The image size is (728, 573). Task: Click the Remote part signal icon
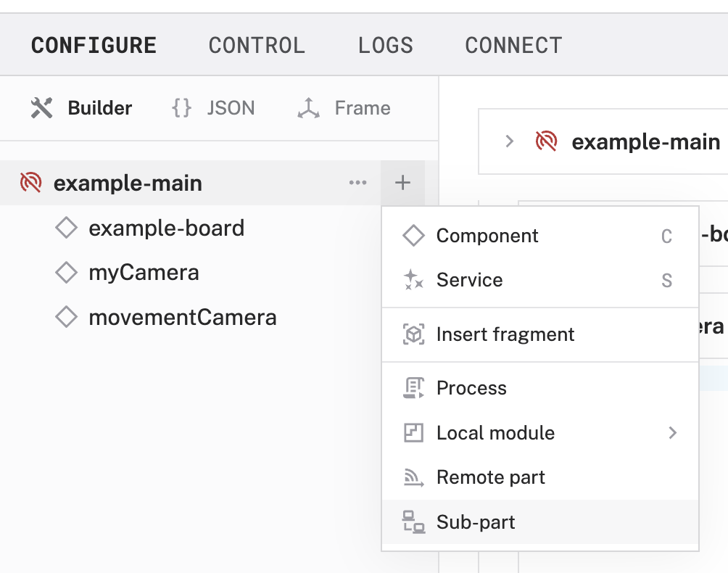[x=414, y=477]
